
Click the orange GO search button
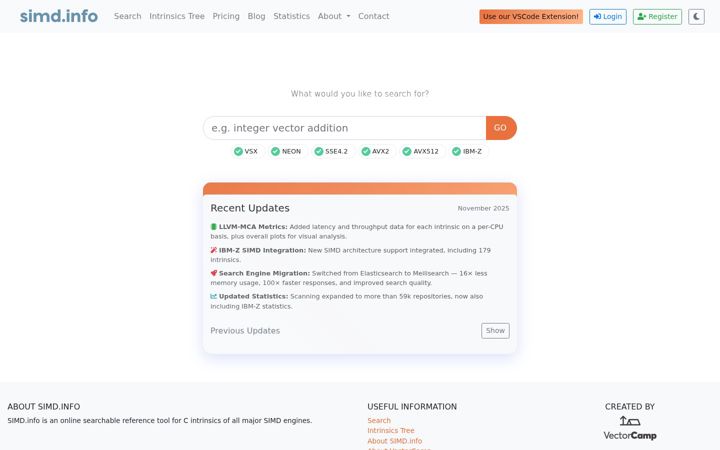[x=501, y=128]
